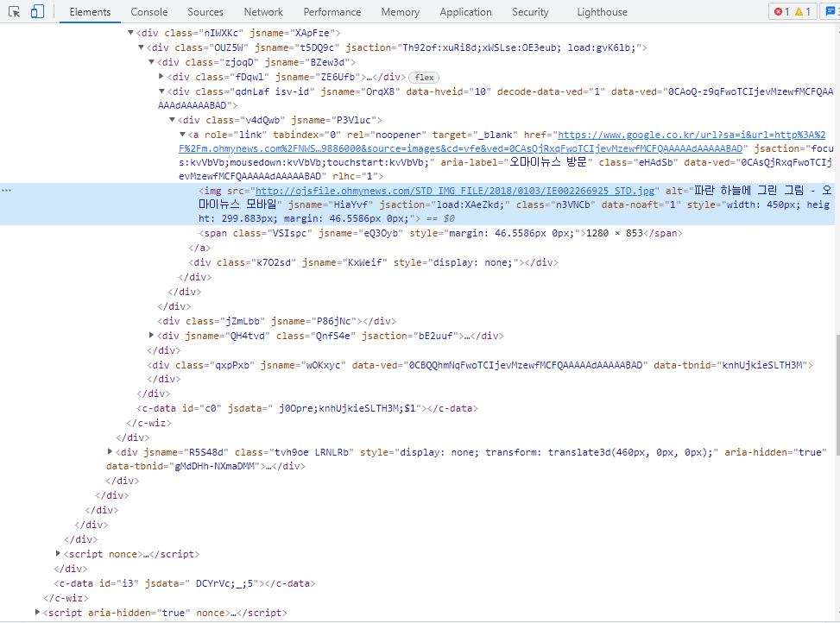The image size is (840, 623).
Task: Expand the script nonce node
Action: (x=58, y=553)
